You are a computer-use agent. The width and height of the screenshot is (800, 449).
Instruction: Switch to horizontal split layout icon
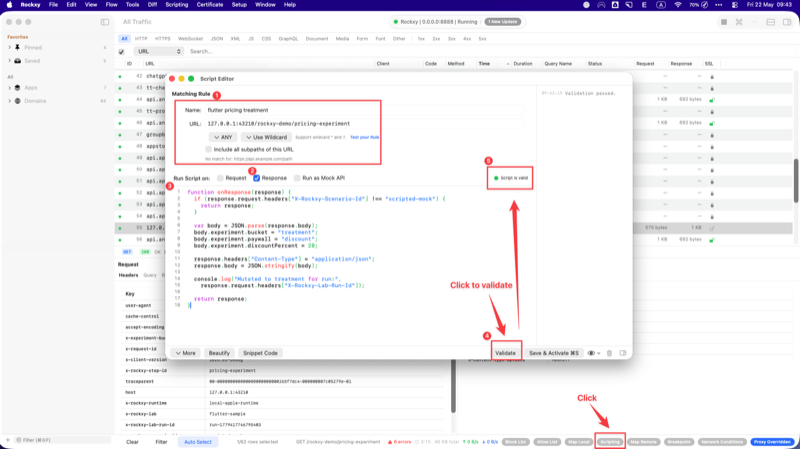point(770,22)
